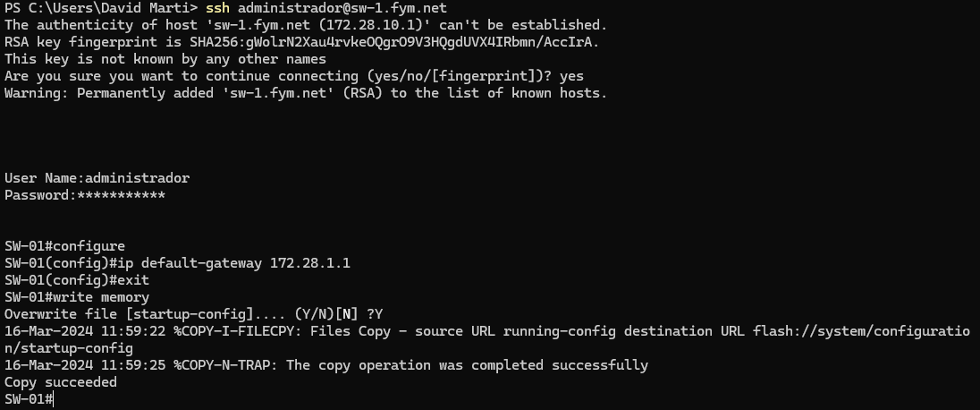Click the typed yes answer

pyautogui.click(x=571, y=76)
